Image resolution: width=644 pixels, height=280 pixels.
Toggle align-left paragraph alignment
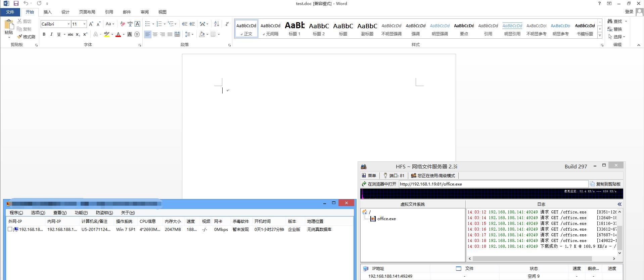147,34
